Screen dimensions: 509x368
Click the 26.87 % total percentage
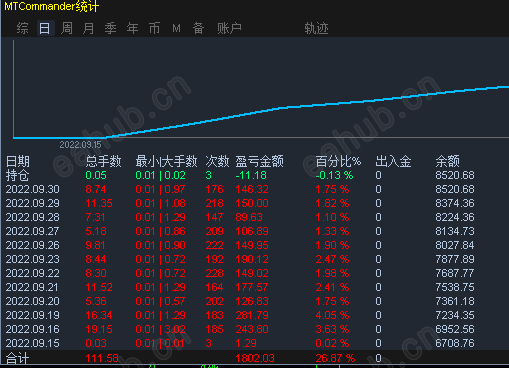335,358
